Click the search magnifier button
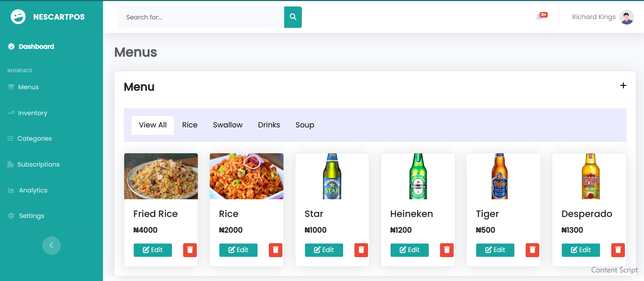644x281 pixels. point(293,17)
